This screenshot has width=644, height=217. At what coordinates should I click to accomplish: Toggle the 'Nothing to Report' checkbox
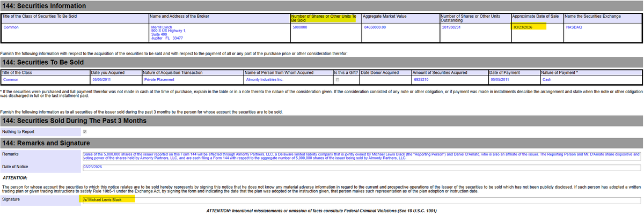click(85, 131)
